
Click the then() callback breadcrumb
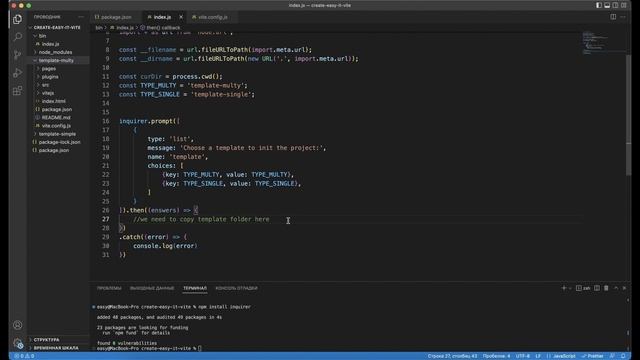pyautogui.click(x=160, y=28)
